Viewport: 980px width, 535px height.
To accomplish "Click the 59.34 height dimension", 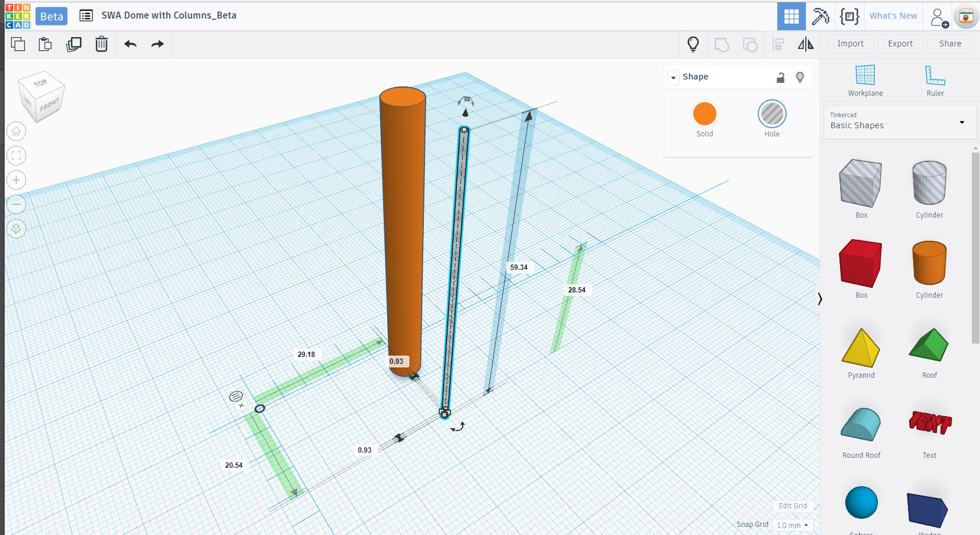I will tap(518, 267).
